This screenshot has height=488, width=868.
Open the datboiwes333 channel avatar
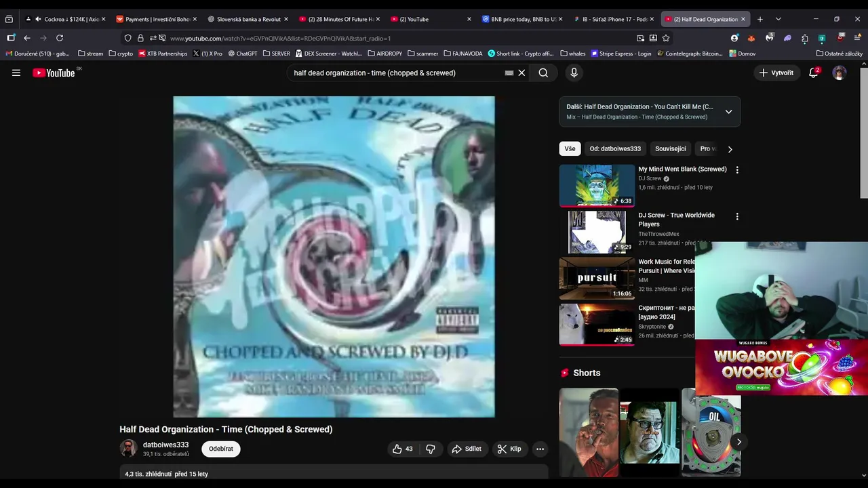(128, 449)
